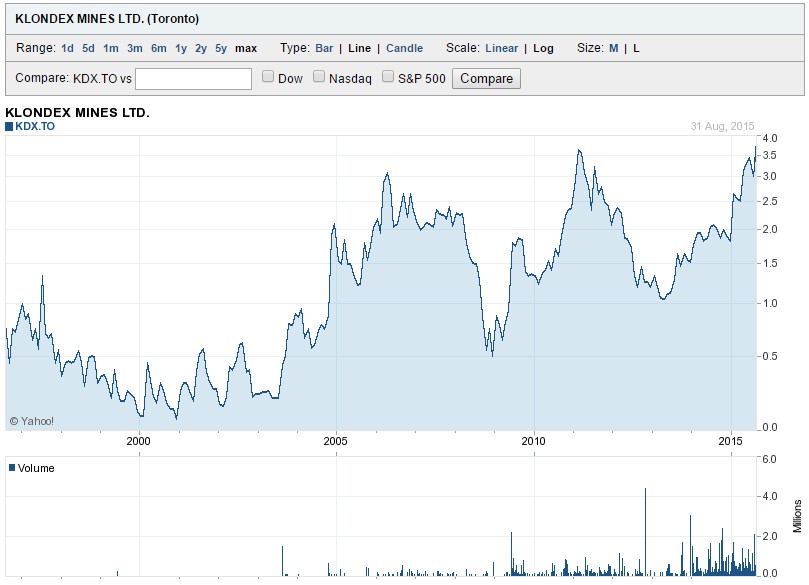This screenshot has height=585, width=809.
Task: Click the KLONDEX MINES LTD. (Toronto) header
Action: click(107, 19)
